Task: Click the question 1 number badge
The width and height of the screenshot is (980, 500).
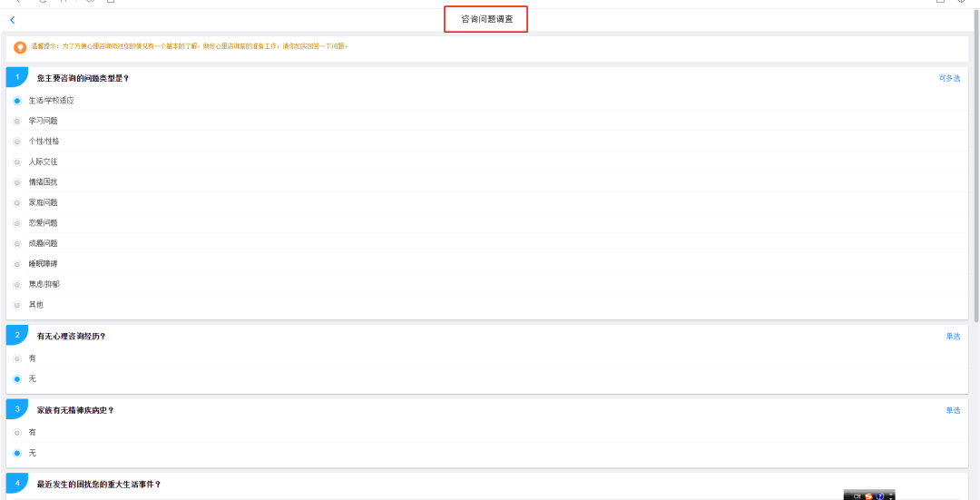Action: 17,77
